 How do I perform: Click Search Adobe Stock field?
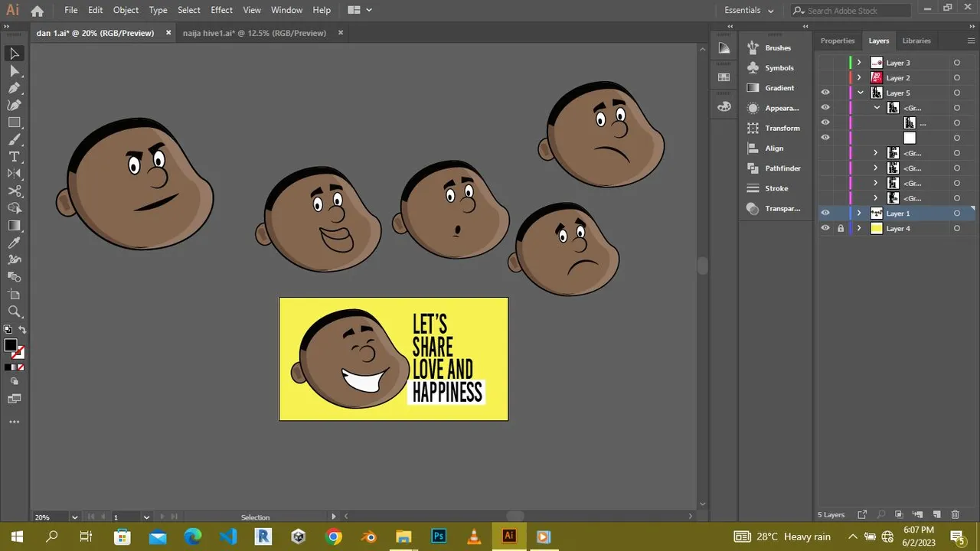coord(851,11)
